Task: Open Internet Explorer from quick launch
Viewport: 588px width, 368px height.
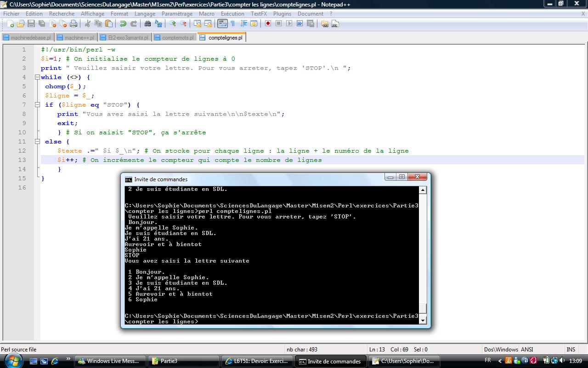Action: tap(55, 362)
